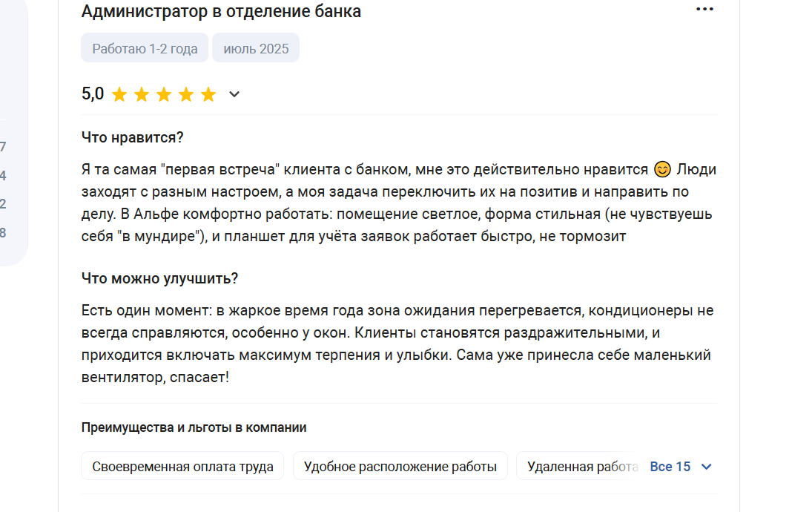The width and height of the screenshot is (812, 512).
Task: Select the "Удаленная работа" benefit chip
Action: tap(579, 467)
